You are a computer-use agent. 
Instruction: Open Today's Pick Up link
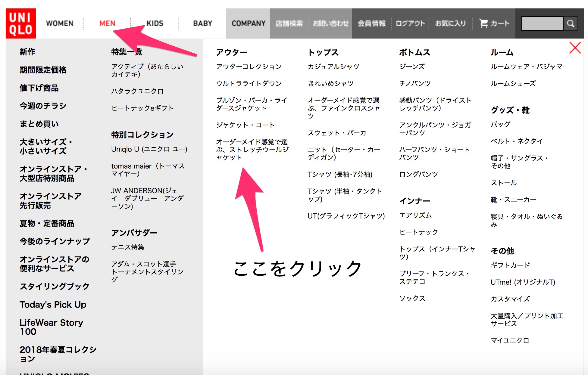pos(53,305)
